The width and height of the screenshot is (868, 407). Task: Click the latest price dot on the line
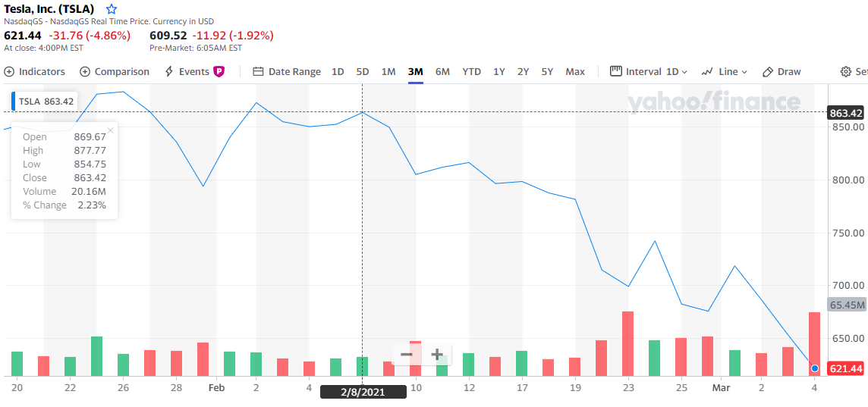pyautogui.click(x=814, y=368)
